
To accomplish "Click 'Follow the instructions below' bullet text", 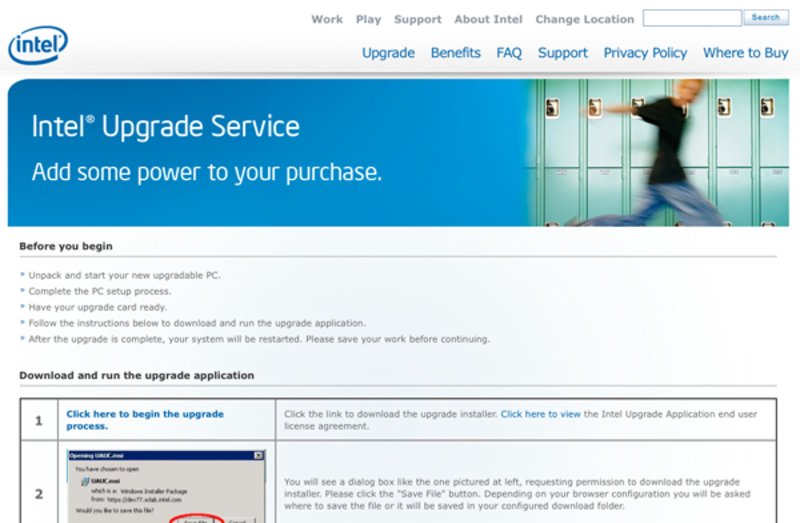I will click(197, 323).
